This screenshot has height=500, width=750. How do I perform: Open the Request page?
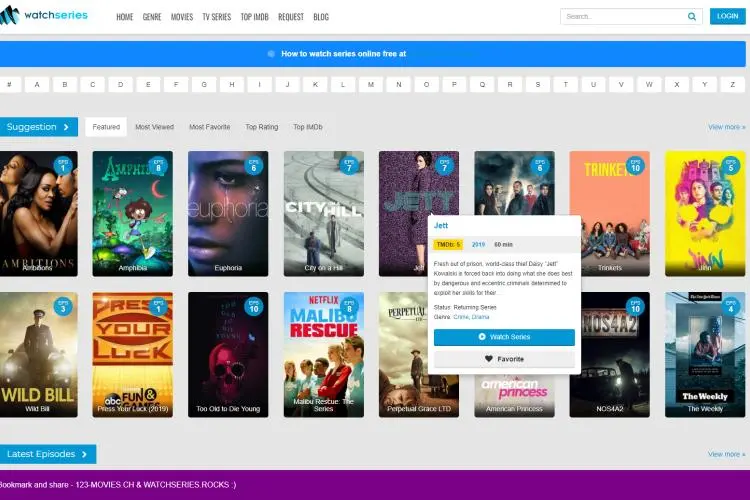coord(291,17)
